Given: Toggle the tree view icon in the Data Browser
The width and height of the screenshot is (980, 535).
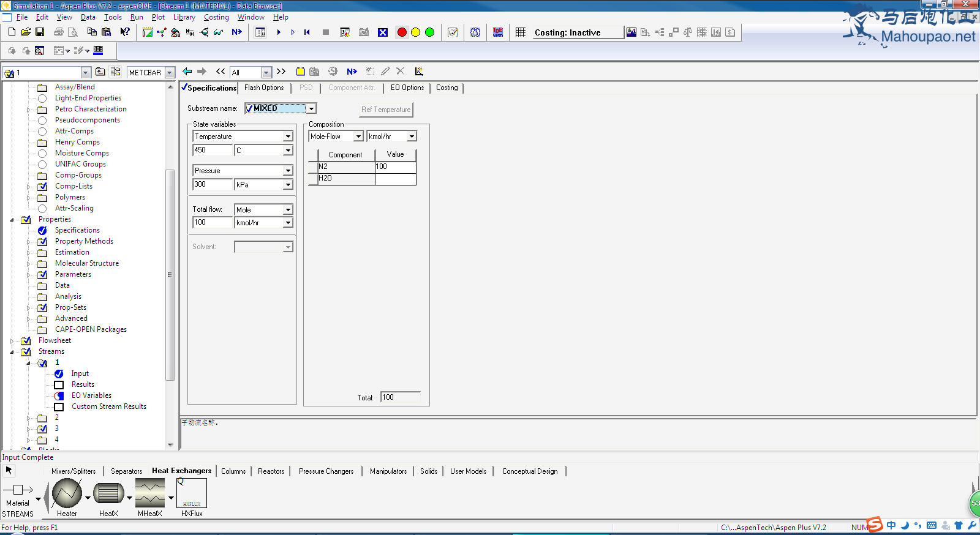Looking at the screenshot, I should [115, 72].
